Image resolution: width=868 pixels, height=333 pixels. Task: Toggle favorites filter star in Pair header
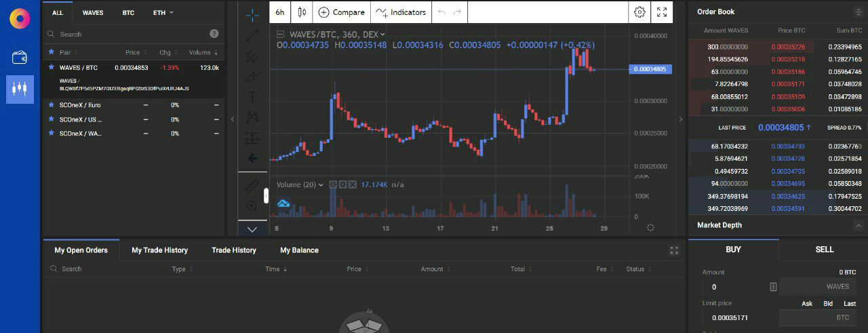(51, 52)
